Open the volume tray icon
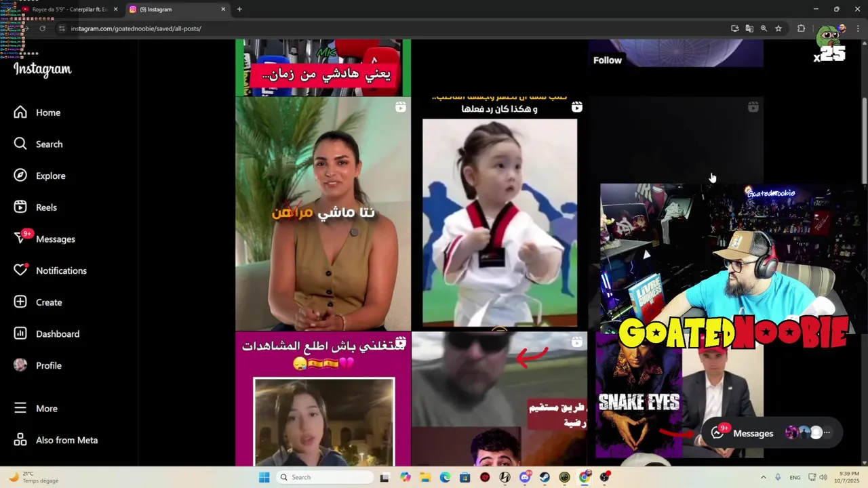The image size is (868, 488). point(823,477)
